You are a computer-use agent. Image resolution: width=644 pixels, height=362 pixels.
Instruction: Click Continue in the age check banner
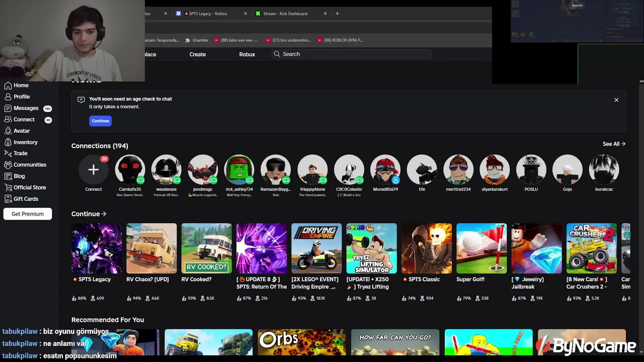click(100, 121)
